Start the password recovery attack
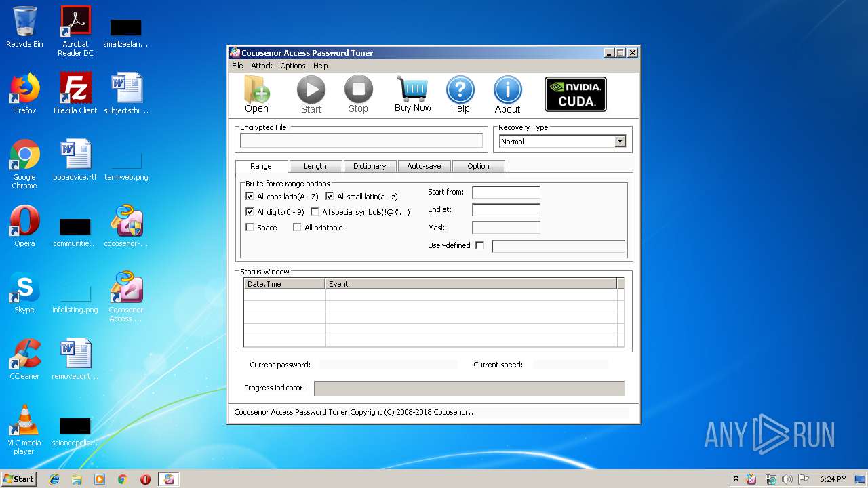This screenshot has width=868, height=488. [x=311, y=94]
